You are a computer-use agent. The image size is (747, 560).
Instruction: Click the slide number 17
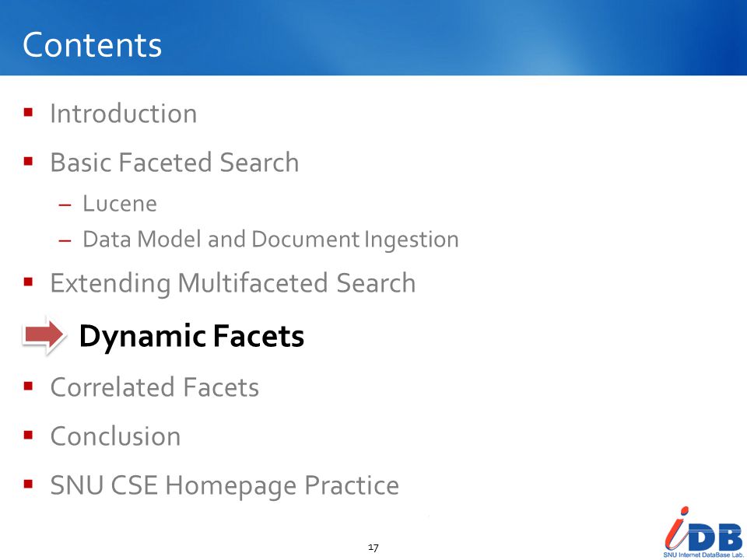click(x=373, y=547)
